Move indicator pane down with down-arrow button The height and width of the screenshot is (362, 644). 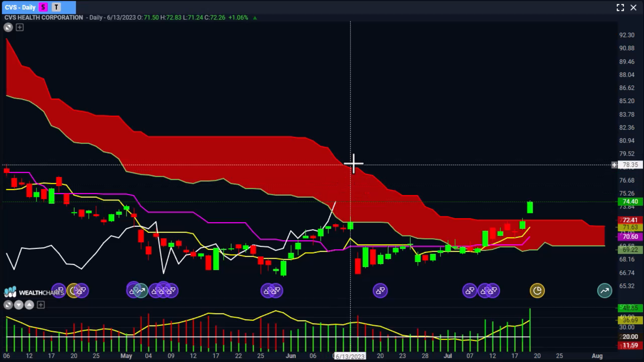tap(19, 305)
